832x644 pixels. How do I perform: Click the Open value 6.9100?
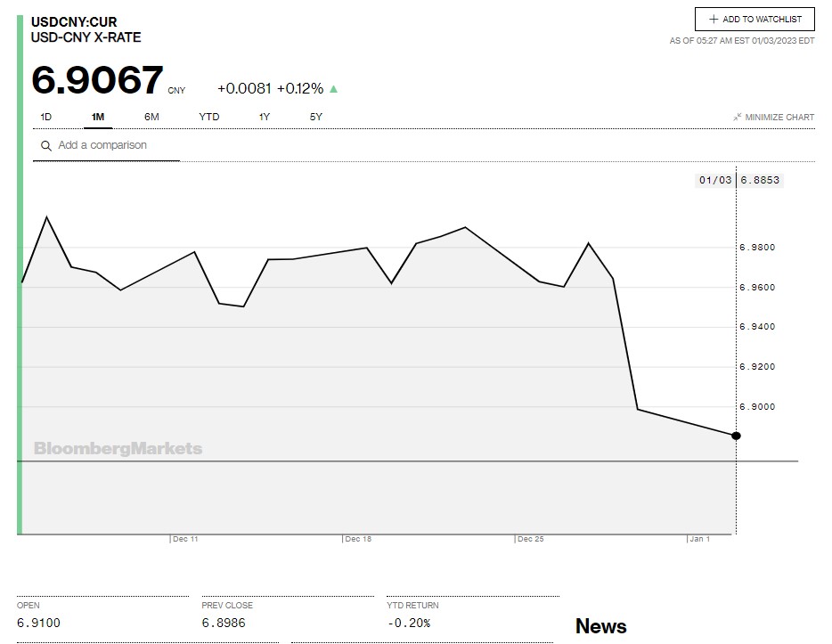(39, 623)
